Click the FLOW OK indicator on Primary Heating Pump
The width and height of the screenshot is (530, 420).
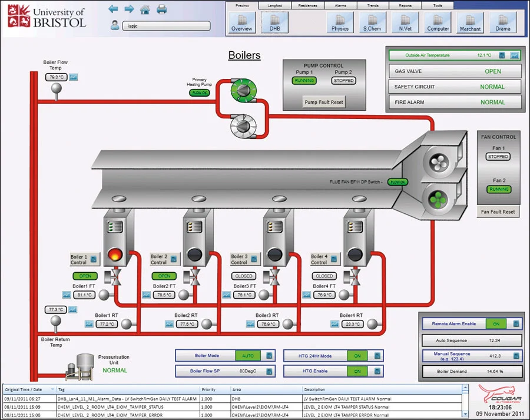198,92
